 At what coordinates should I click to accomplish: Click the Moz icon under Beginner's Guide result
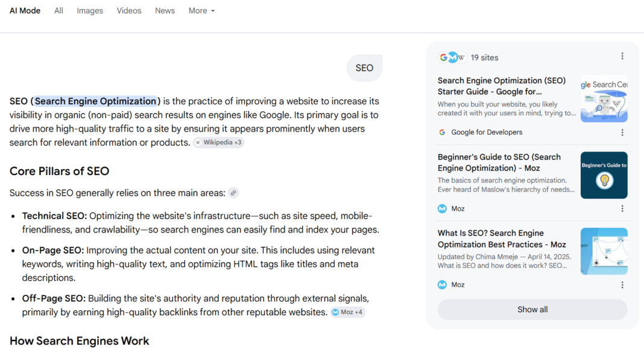(x=442, y=209)
